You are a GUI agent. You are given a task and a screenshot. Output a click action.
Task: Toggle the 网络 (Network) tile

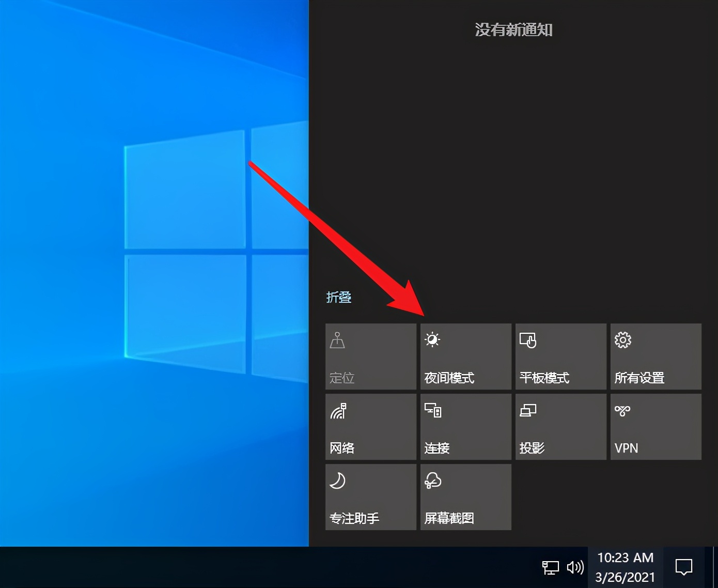click(x=370, y=427)
